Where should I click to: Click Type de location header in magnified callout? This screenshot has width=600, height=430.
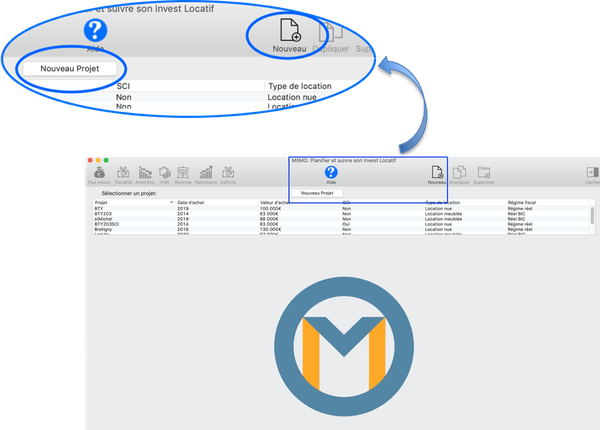click(x=300, y=86)
